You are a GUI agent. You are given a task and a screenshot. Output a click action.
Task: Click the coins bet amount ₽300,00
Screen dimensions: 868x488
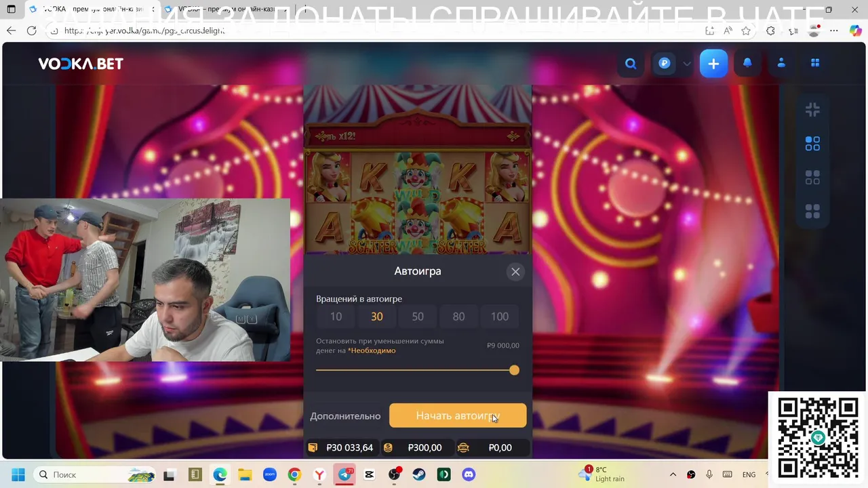click(425, 448)
